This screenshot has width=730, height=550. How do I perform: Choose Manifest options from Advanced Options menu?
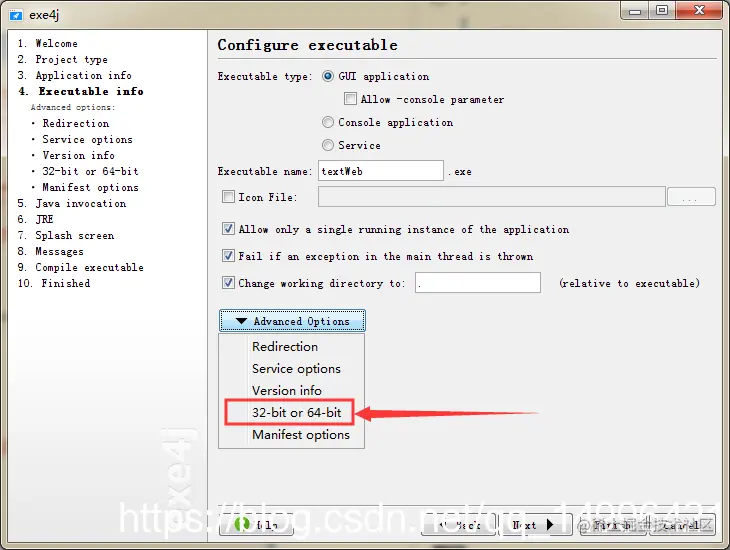click(x=301, y=435)
